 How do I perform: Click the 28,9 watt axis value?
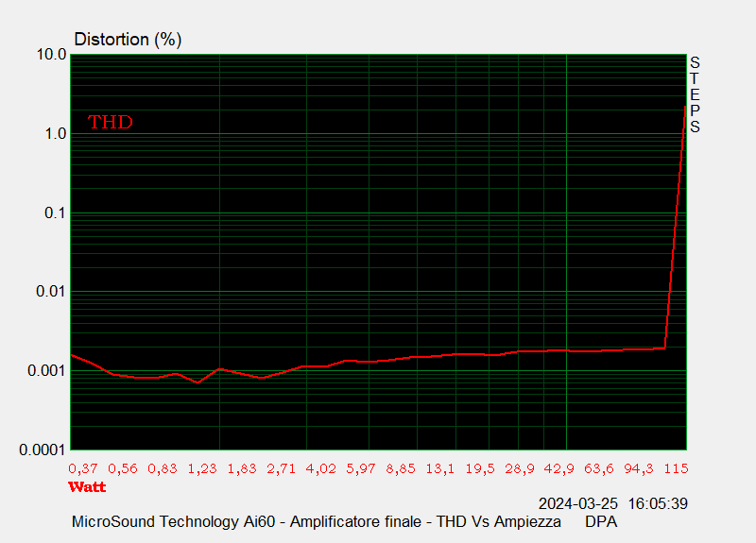point(520,468)
